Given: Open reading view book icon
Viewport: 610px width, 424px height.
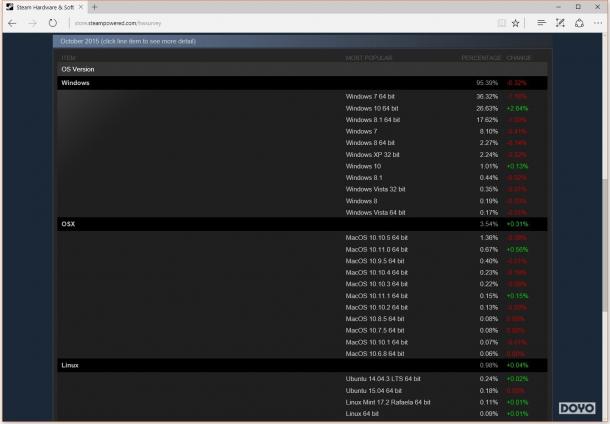Looking at the screenshot, I should coord(502,23).
